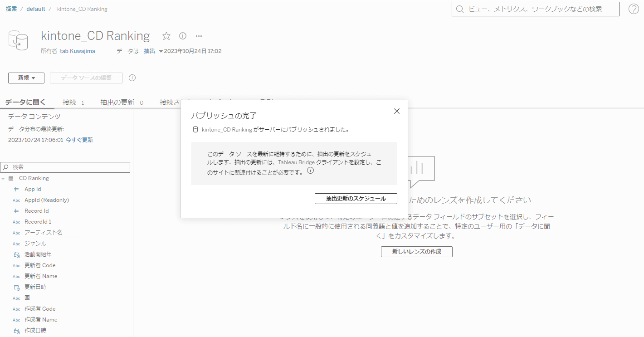This screenshot has width=644, height=337.
Task: Collapse the CD Ranking table tree
Action: click(3, 178)
